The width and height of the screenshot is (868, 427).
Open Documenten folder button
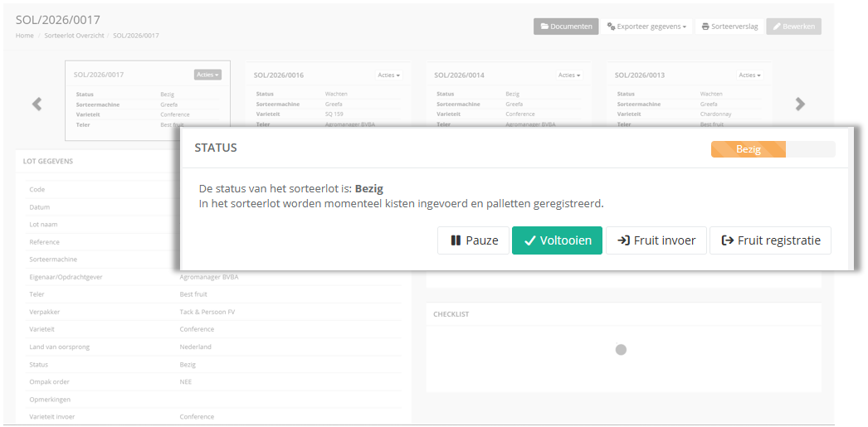pyautogui.click(x=566, y=27)
